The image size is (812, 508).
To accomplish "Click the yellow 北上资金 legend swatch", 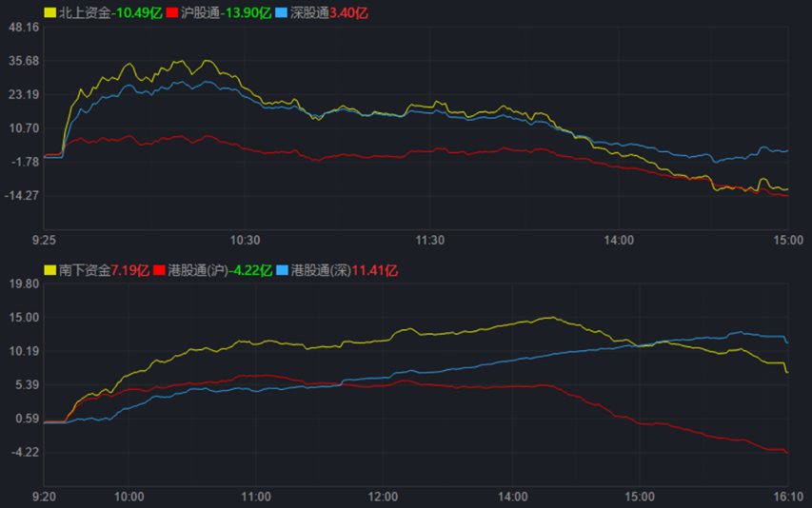I will pyautogui.click(x=50, y=13).
